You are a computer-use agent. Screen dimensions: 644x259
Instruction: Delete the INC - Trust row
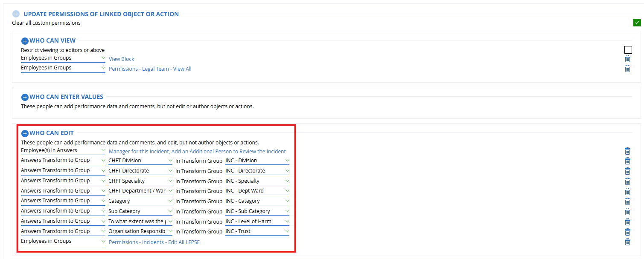(x=627, y=232)
